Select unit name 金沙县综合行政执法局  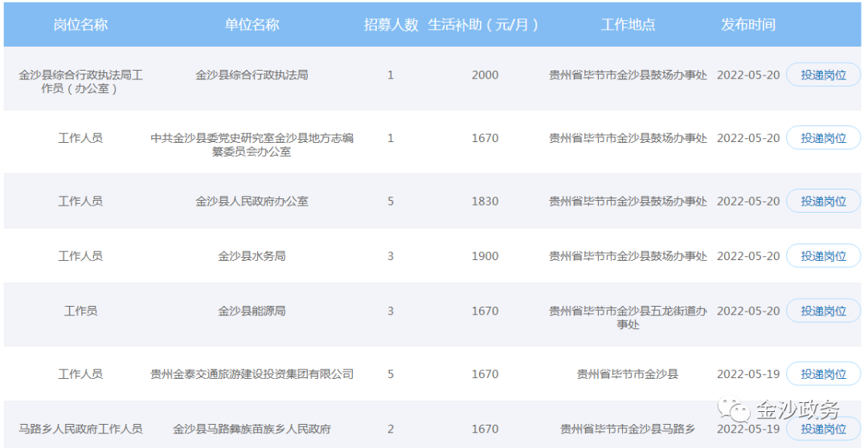click(x=252, y=75)
